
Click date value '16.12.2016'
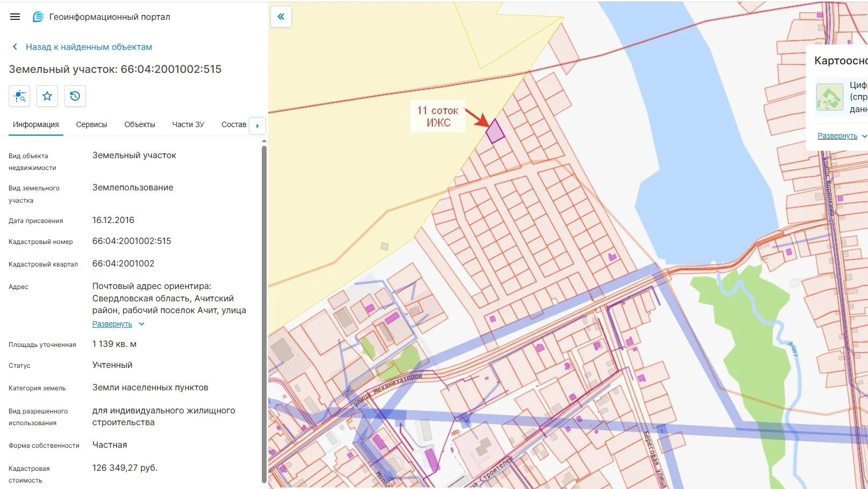113,220
